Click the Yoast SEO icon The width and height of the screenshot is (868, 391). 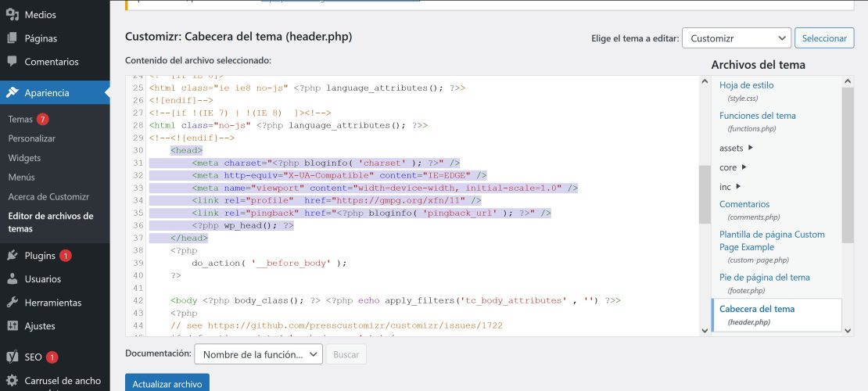[13, 357]
